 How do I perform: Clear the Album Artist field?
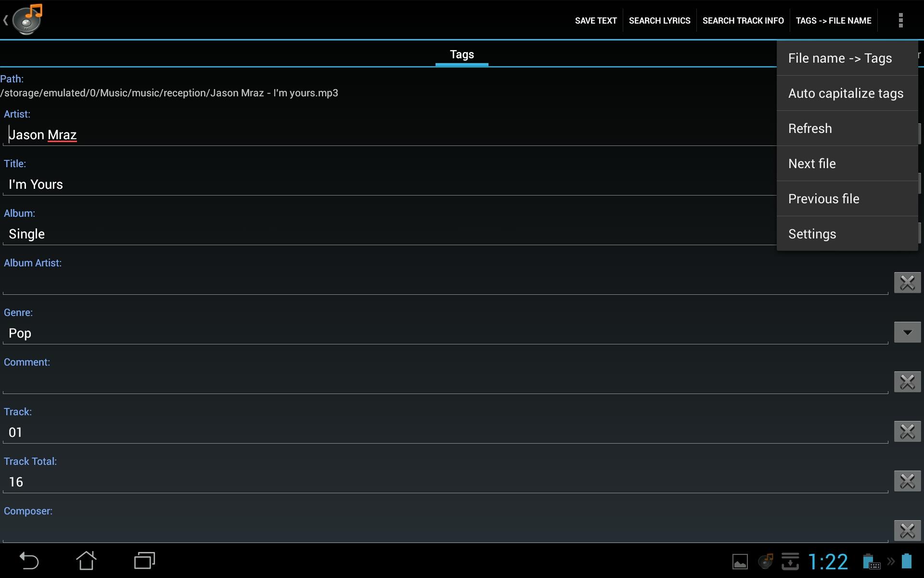[x=907, y=283]
